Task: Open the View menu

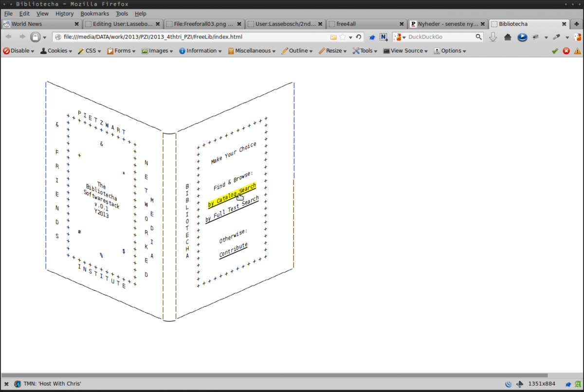Action: pyautogui.click(x=42, y=14)
